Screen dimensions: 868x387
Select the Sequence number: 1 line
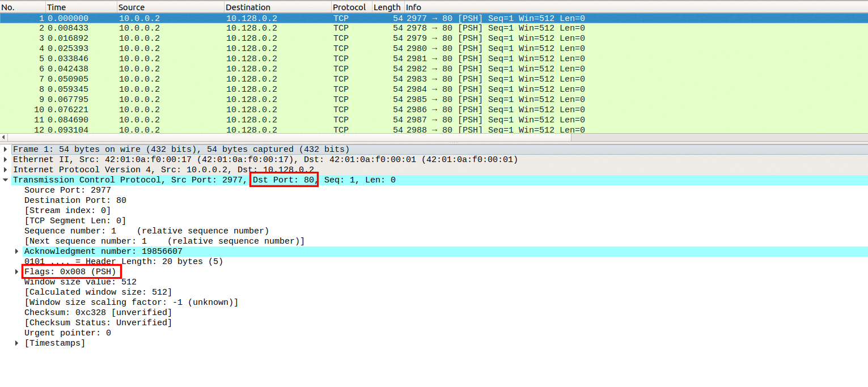pyautogui.click(x=147, y=231)
